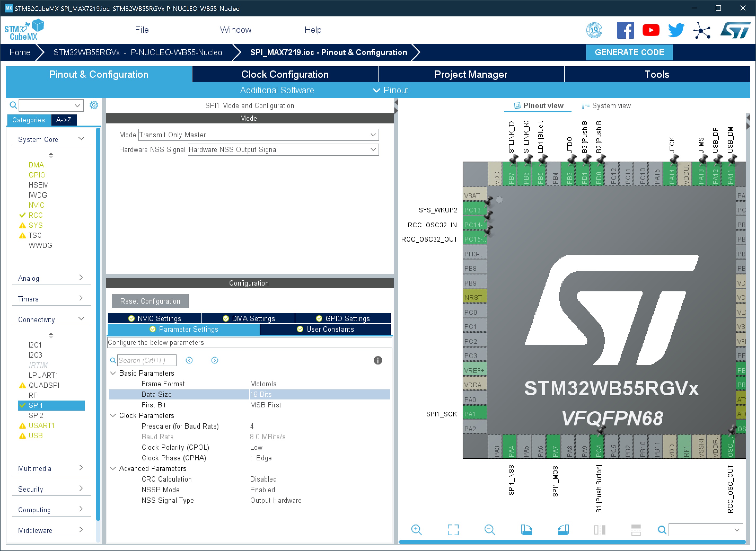Image resolution: width=756 pixels, height=551 pixels.
Task: Click the fit-to-screen pinout icon
Action: [453, 529]
